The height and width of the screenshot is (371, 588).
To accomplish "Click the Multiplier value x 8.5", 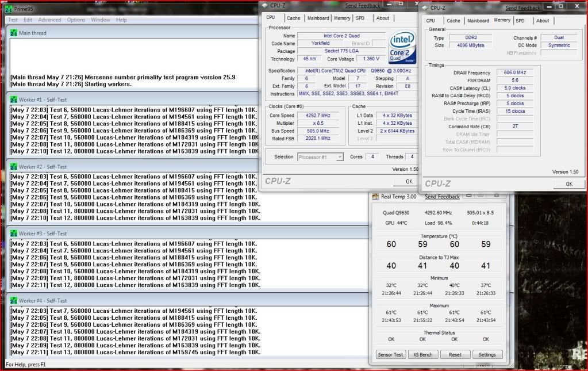I will (x=318, y=123).
